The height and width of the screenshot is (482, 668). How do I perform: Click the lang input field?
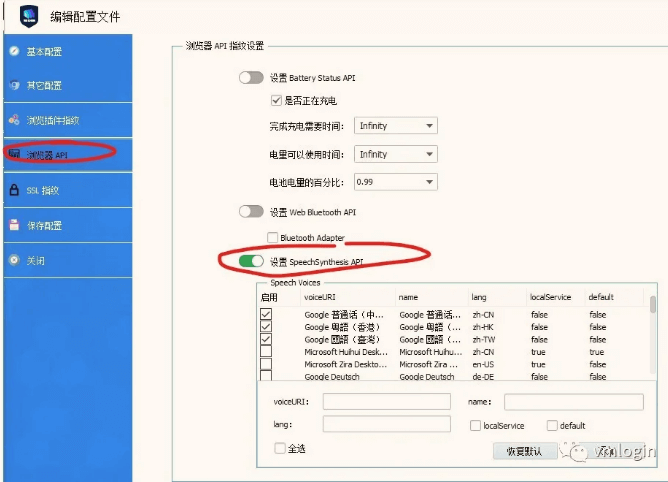coord(386,424)
